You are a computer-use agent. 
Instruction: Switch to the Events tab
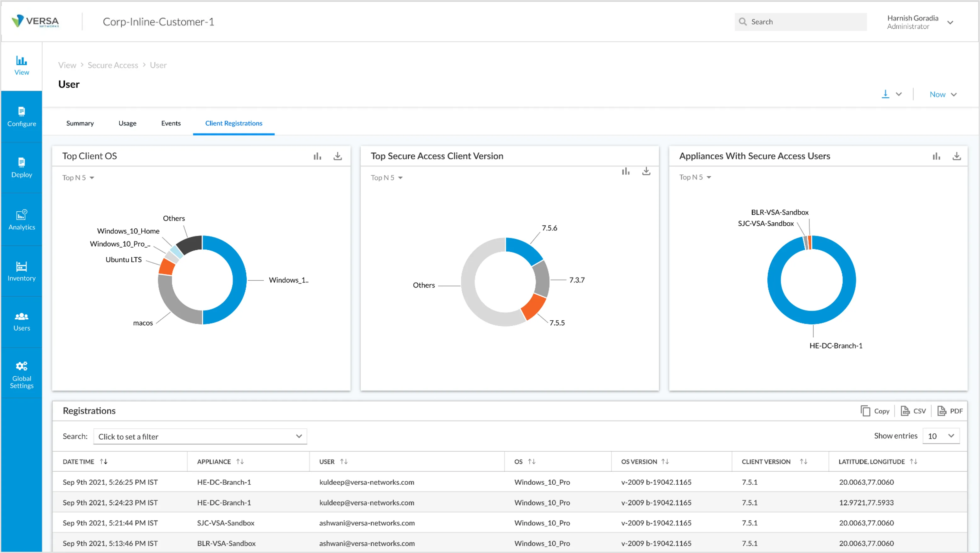click(x=171, y=123)
